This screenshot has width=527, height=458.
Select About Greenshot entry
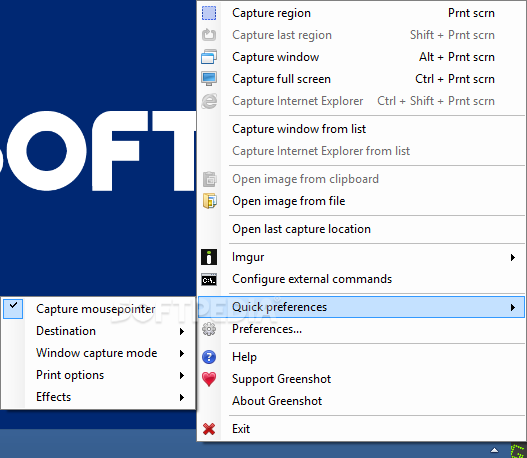(361, 401)
